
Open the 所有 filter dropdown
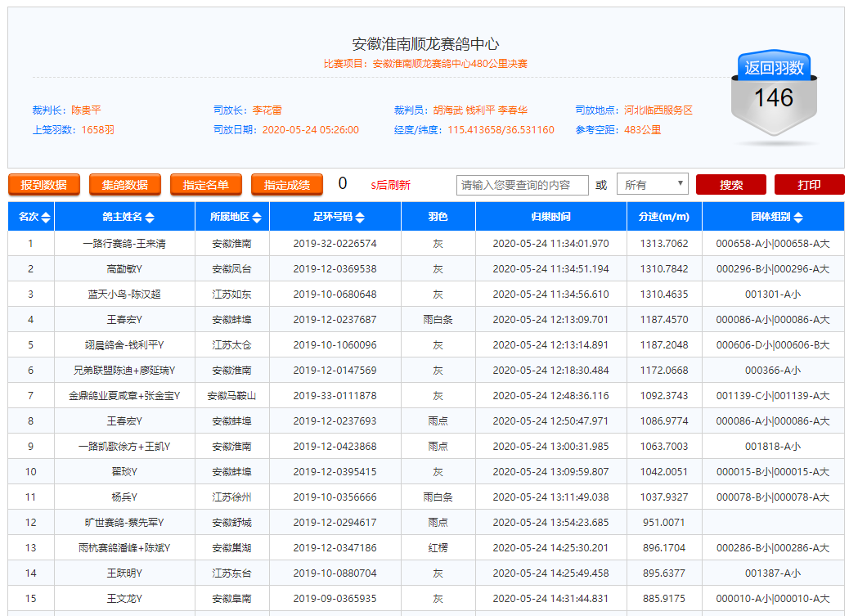coord(652,185)
